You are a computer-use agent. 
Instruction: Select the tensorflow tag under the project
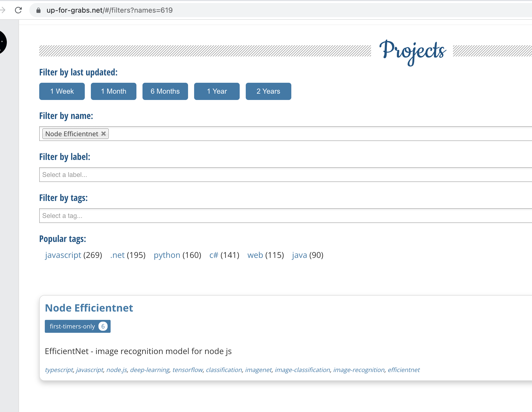tap(187, 370)
